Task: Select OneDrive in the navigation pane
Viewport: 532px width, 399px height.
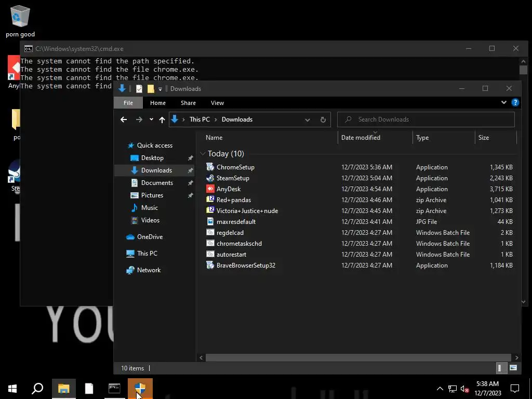Action: [x=150, y=237]
